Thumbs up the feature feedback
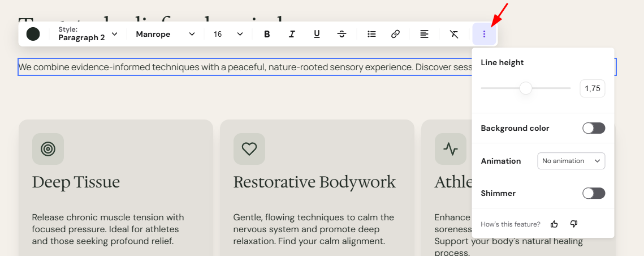 (555, 224)
